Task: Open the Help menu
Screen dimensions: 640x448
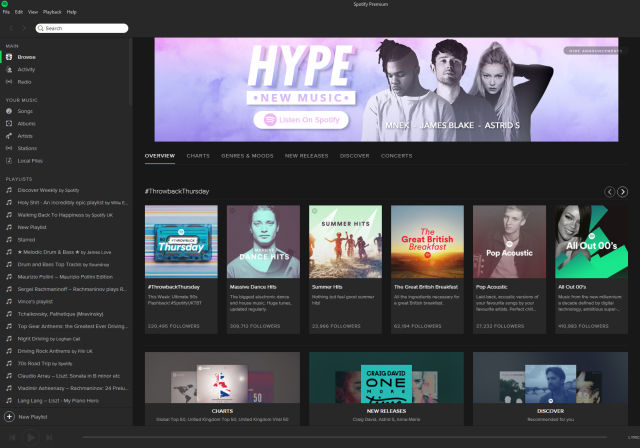Action: (71, 12)
